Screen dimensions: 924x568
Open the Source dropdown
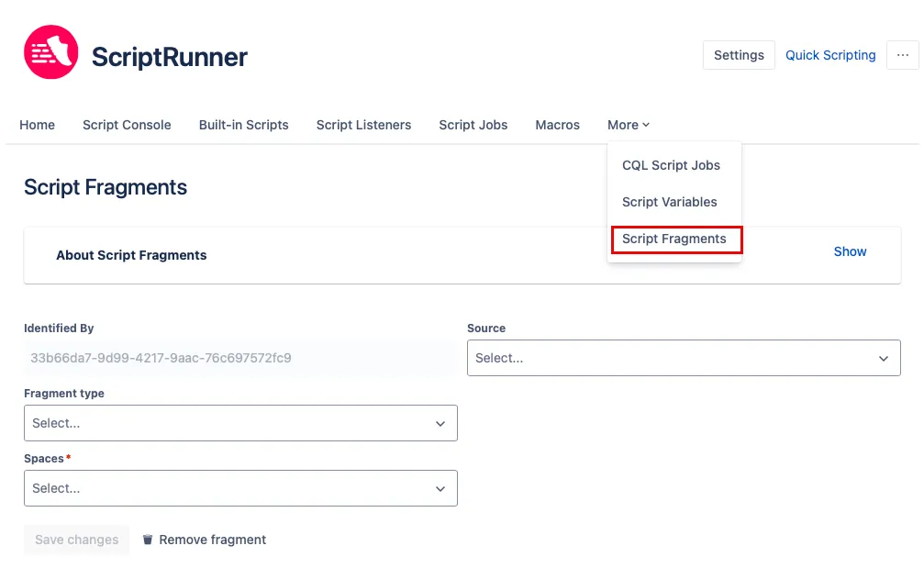(684, 358)
